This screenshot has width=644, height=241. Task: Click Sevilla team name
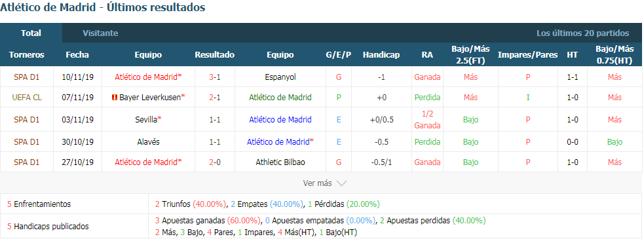click(146, 119)
